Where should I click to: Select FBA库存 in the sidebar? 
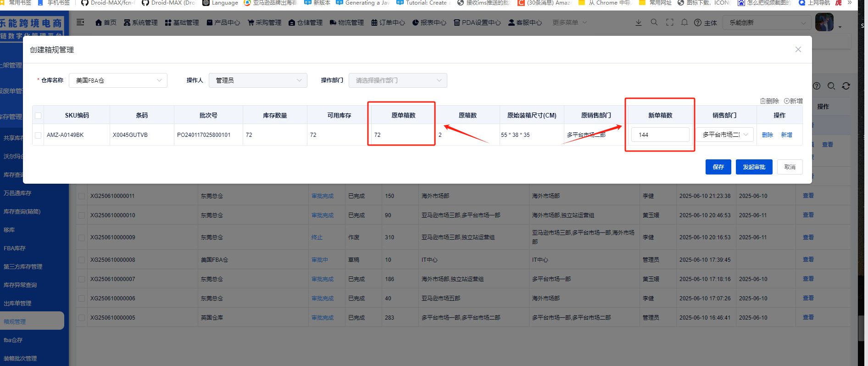pyautogui.click(x=15, y=248)
